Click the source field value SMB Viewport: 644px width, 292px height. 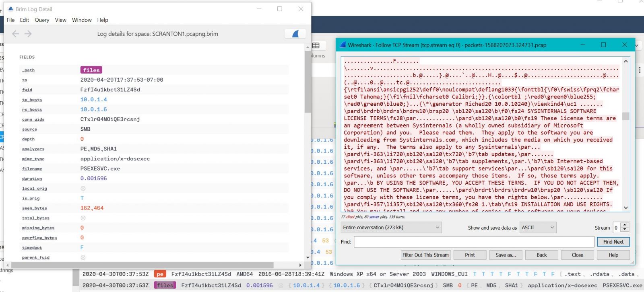coord(85,129)
